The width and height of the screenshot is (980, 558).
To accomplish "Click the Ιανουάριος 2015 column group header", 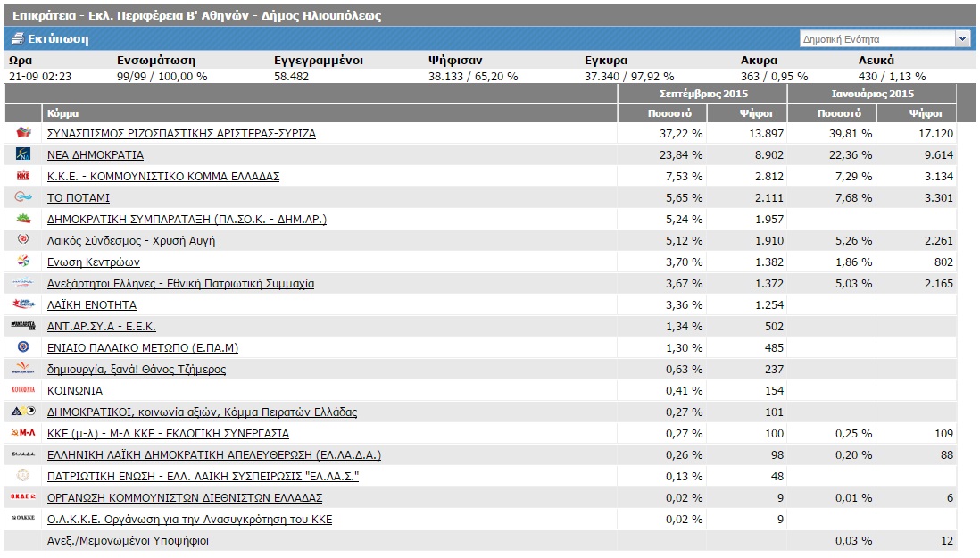I will [873, 94].
